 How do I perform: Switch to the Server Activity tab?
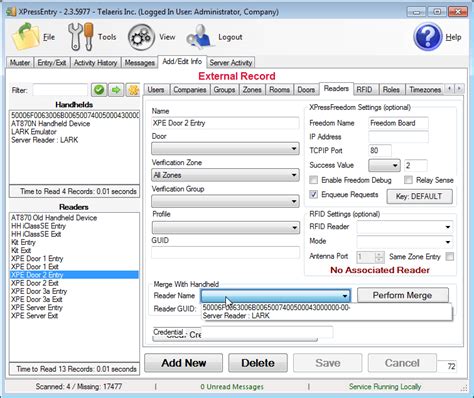(x=231, y=63)
